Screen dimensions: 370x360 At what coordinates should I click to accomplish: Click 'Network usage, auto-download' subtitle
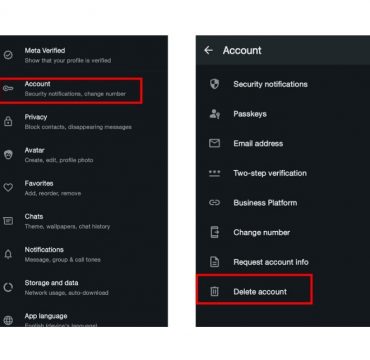66,293
